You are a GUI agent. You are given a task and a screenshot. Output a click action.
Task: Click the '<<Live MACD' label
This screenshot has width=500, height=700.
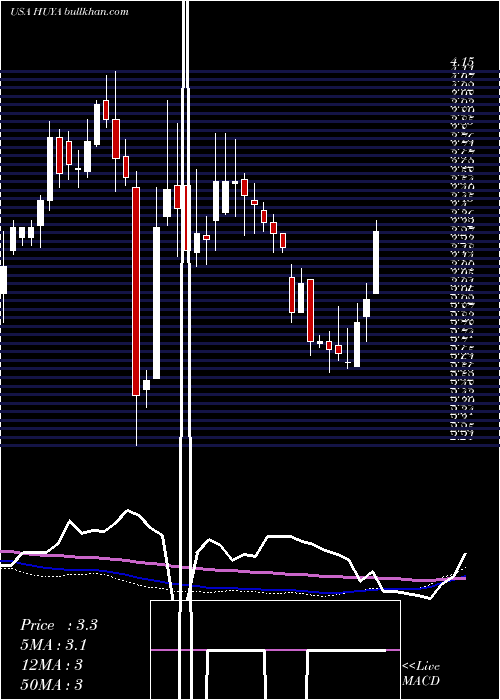pyautogui.click(x=421, y=673)
